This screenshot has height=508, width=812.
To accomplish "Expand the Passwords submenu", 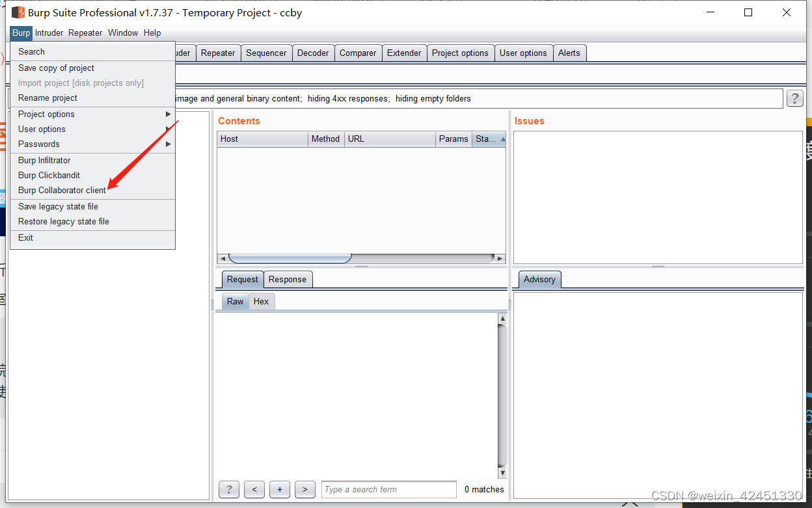I will tap(92, 144).
